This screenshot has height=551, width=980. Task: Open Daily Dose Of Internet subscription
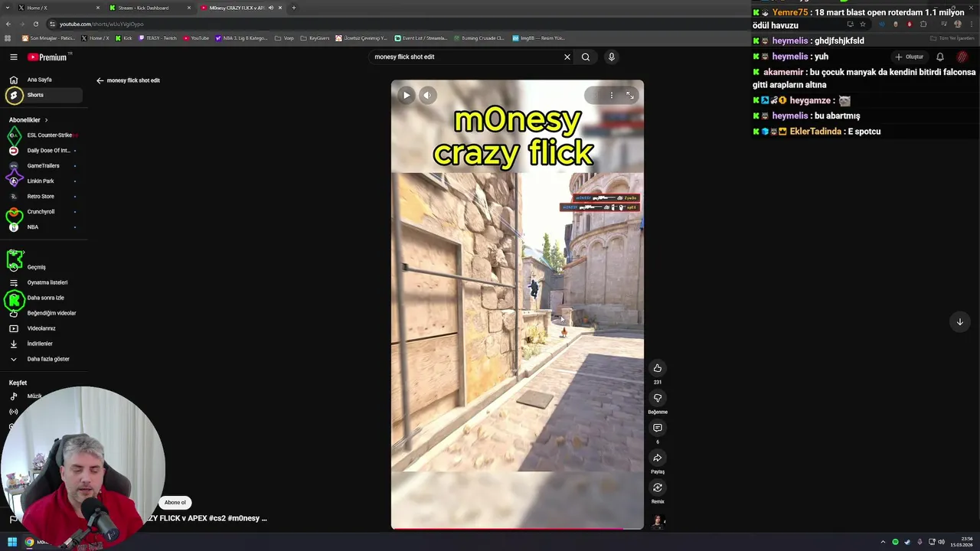click(x=42, y=151)
